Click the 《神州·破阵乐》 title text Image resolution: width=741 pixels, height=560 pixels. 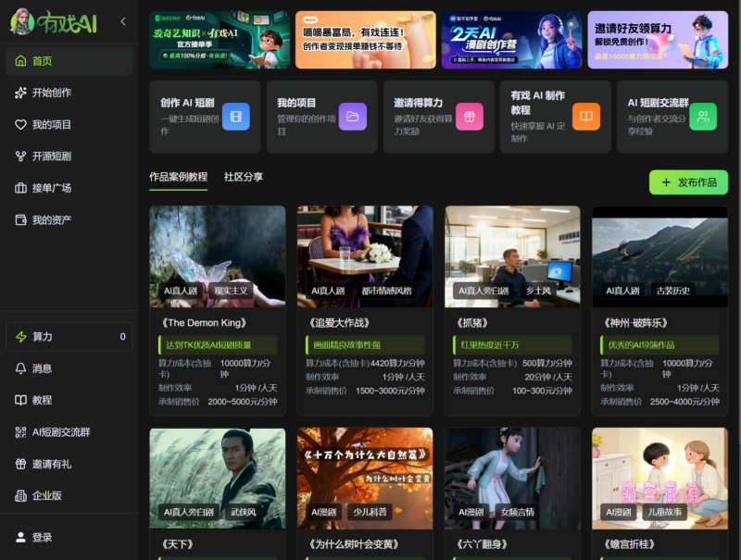[635, 323]
